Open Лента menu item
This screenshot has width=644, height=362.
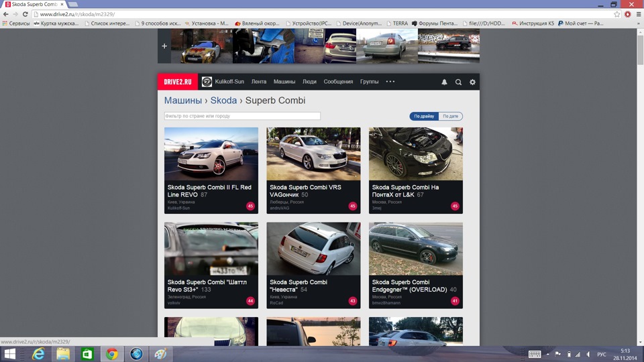click(259, 82)
